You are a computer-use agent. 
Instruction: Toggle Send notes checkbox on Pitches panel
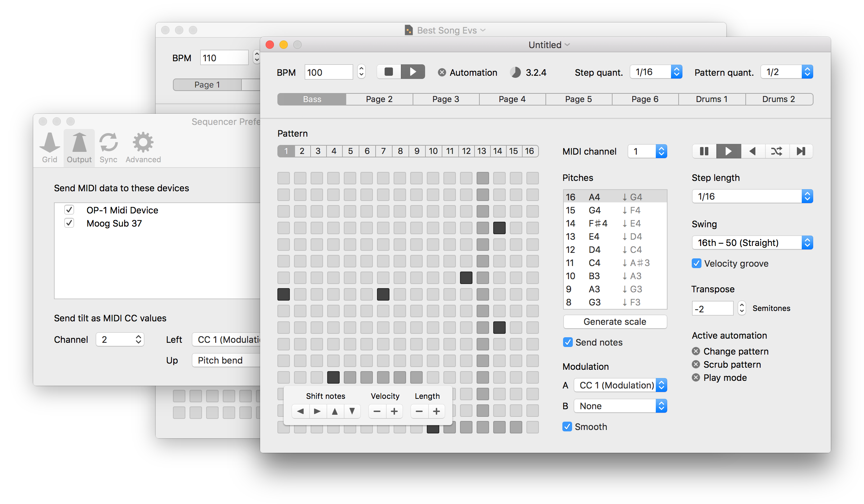[567, 342]
